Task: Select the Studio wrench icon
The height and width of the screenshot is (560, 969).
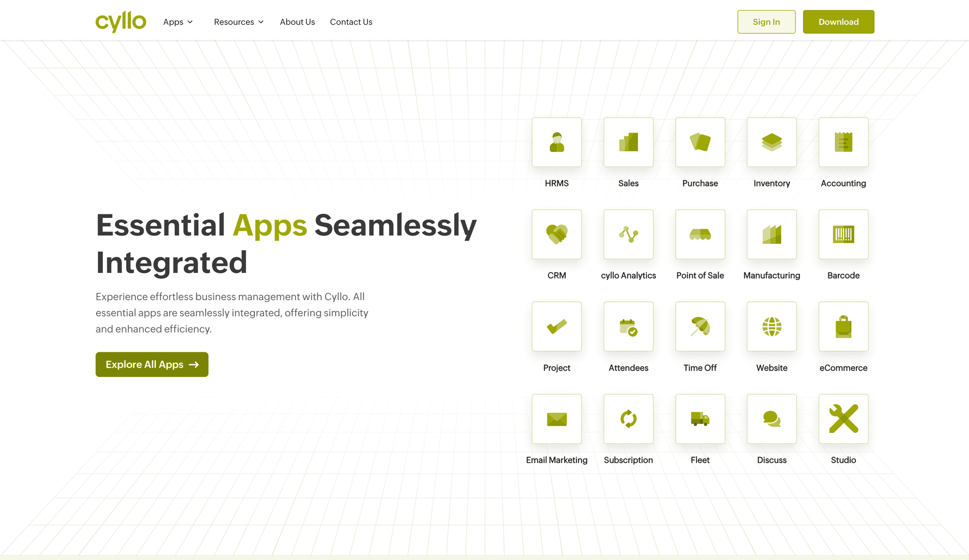Action: pyautogui.click(x=843, y=419)
